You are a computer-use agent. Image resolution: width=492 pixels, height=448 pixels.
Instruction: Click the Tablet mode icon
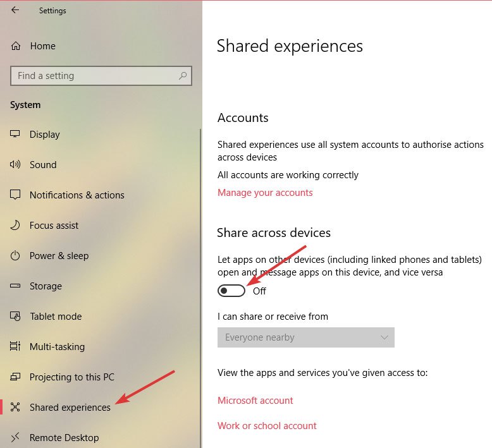pyautogui.click(x=15, y=316)
